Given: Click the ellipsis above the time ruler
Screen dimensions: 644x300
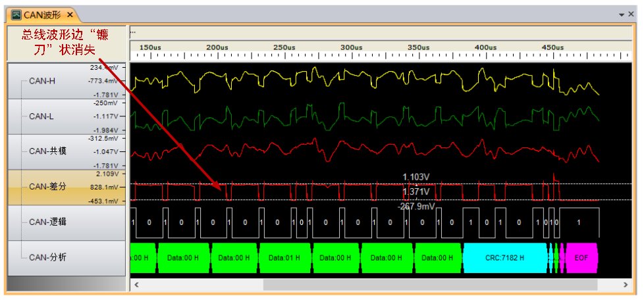Looking at the screenshot, I should tap(133, 32).
